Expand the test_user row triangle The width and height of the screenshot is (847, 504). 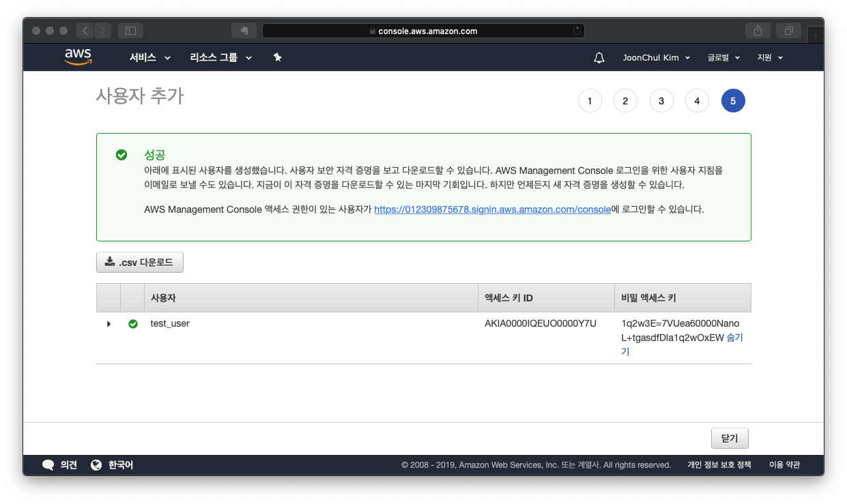coord(109,324)
